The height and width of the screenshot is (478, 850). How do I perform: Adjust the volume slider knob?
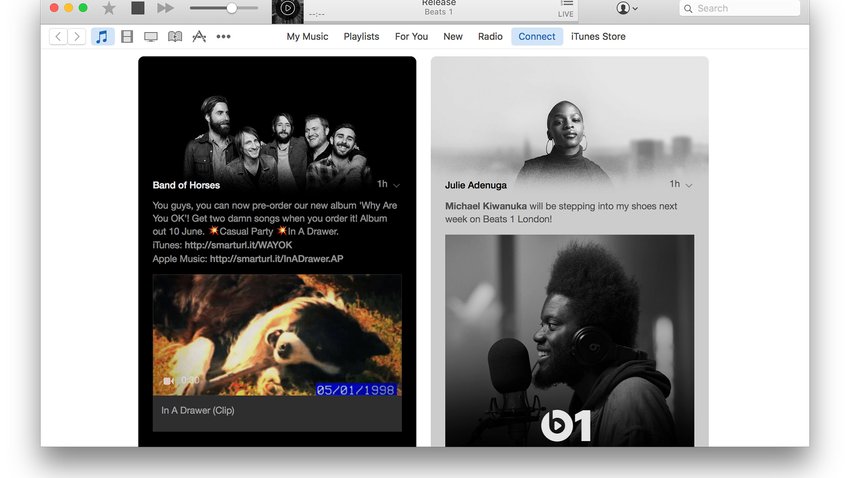click(x=231, y=8)
